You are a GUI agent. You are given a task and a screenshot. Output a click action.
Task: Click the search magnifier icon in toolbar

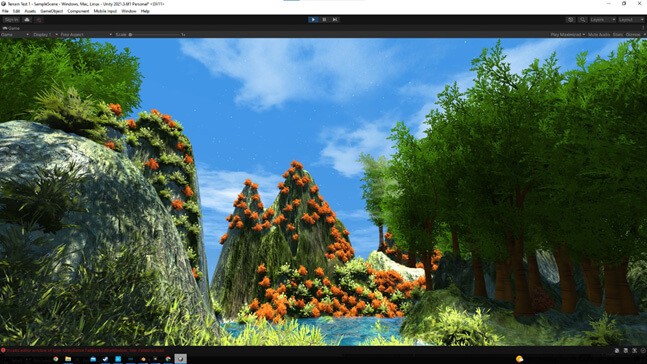click(582, 19)
